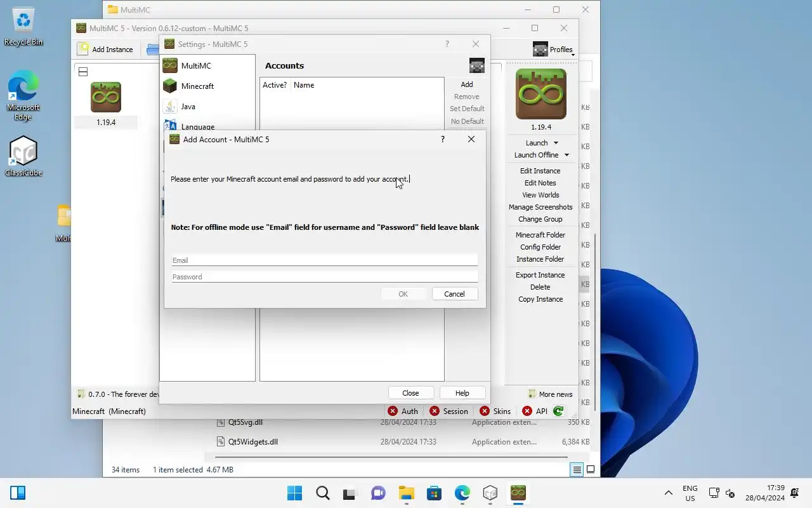This screenshot has width=812, height=508.
Task: Open Recycle Bin desktop icon
Action: (23, 27)
